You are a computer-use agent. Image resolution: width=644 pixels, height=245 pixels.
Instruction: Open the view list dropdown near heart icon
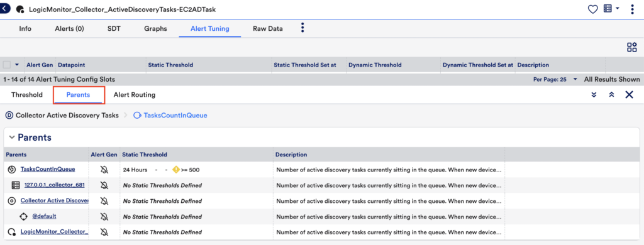coord(611,9)
